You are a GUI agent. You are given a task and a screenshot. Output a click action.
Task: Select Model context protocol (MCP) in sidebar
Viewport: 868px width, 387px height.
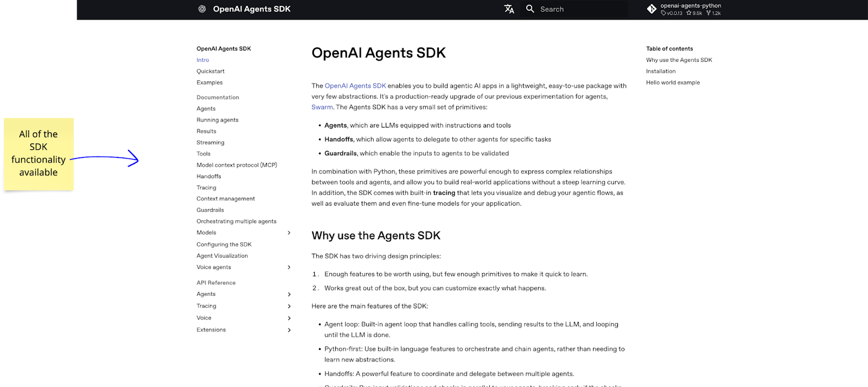click(237, 165)
